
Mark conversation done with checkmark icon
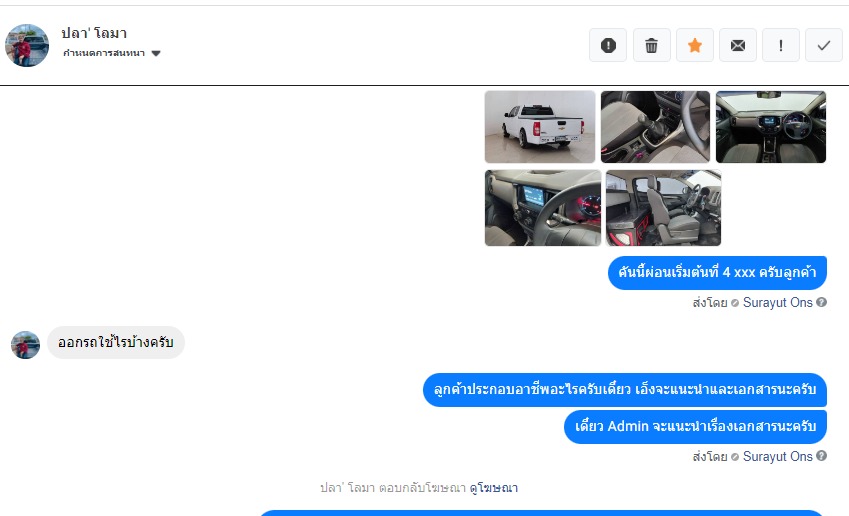tap(824, 45)
